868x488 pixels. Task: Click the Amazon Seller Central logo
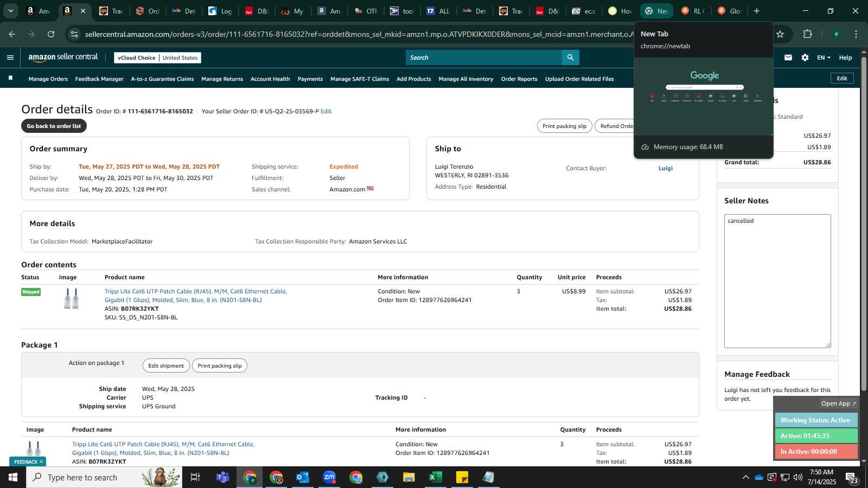63,57
